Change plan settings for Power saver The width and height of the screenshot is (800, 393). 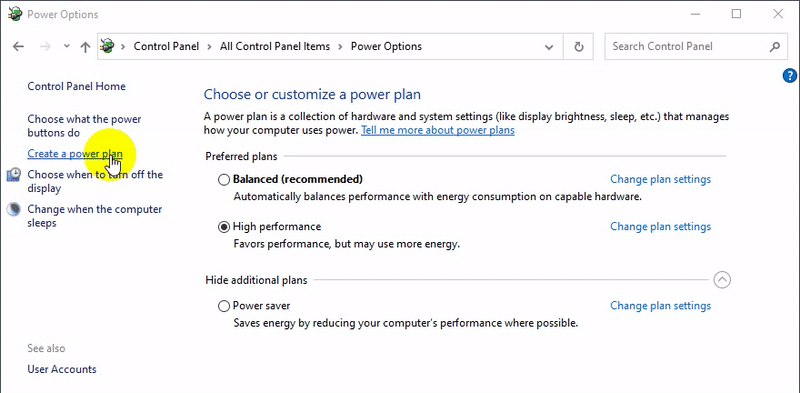click(660, 306)
